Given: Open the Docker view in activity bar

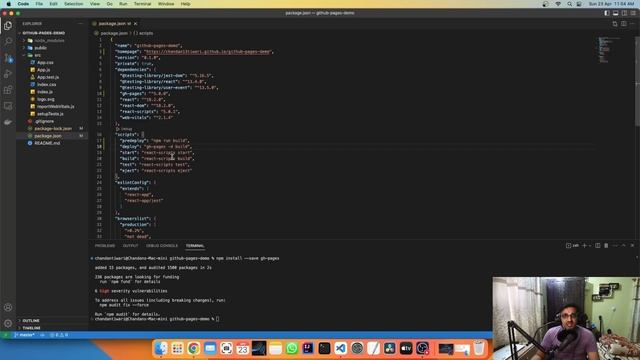Looking at the screenshot, I should click(8, 122).
